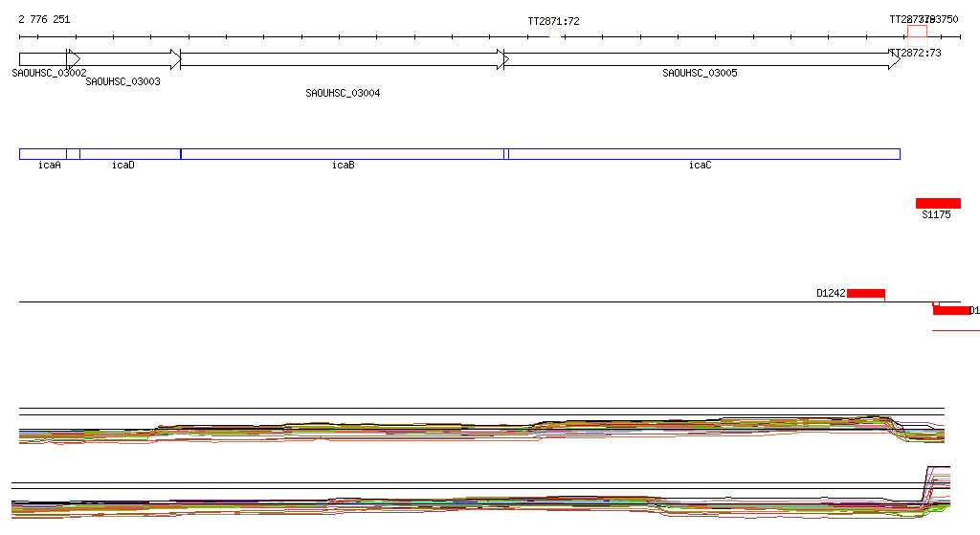Click the red segment bar at right edge
980x535 pixels.
point(951,310)
